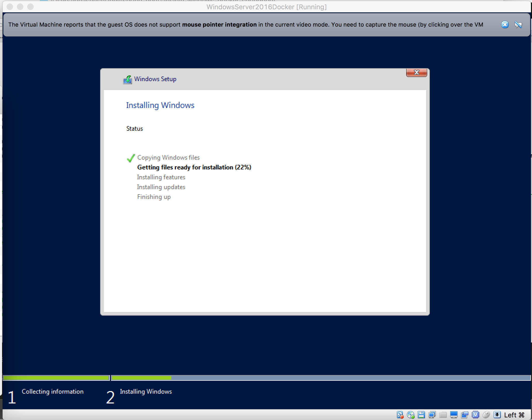
Task: Click the Collecting information progress bar
Action: tap(56, 378)
